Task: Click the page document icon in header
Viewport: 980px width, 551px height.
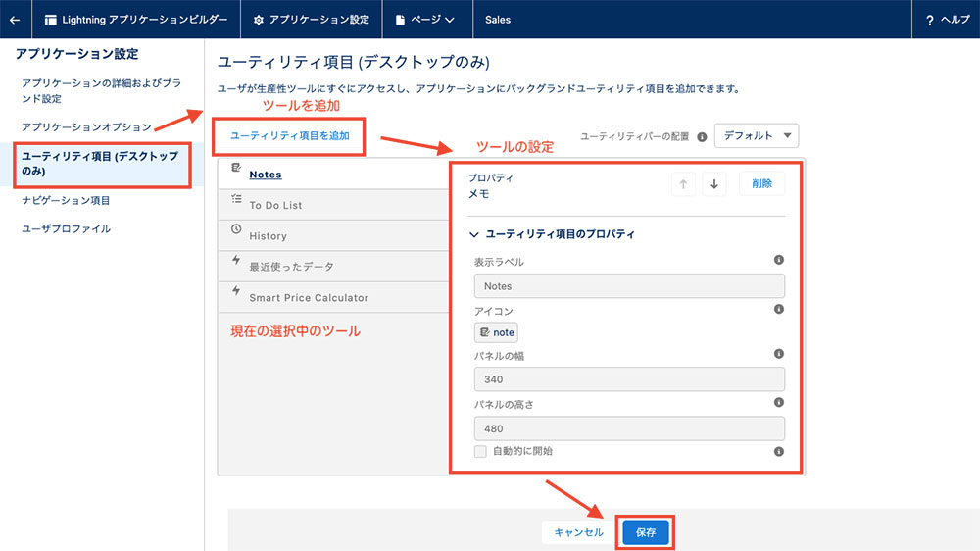Action: pos(400,20)
